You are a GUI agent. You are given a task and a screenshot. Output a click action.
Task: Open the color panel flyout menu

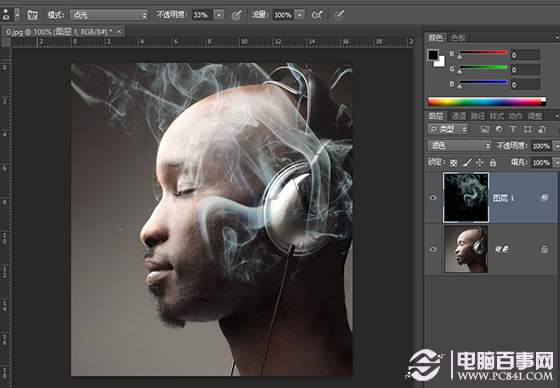[557, 38]
